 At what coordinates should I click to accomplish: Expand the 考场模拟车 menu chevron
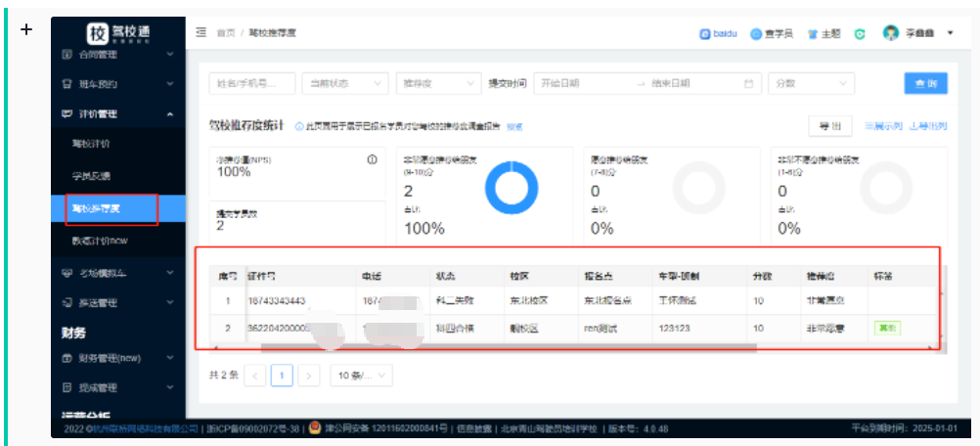[x=170, y=273]
